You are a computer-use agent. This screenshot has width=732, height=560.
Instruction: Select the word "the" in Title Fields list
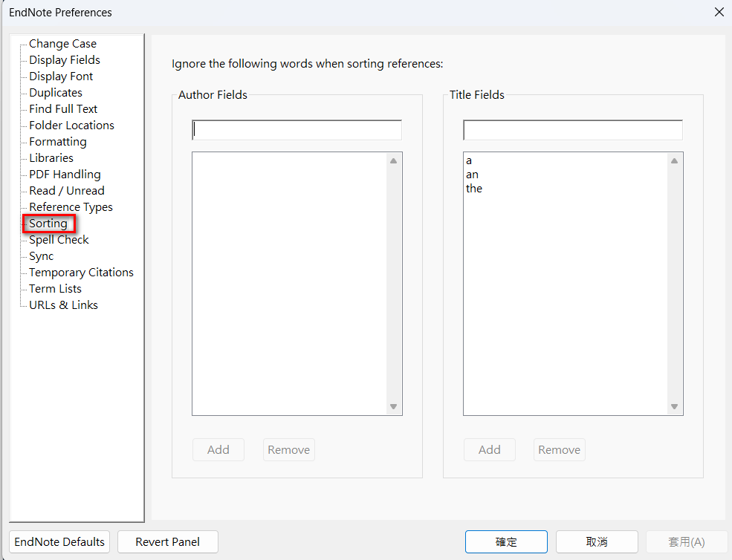coord(474,189)
